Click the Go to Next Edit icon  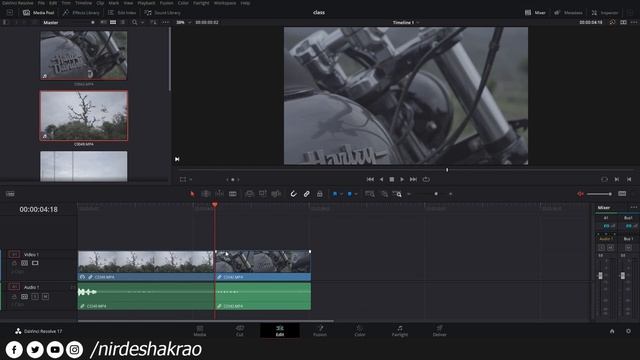pos(617,179)
